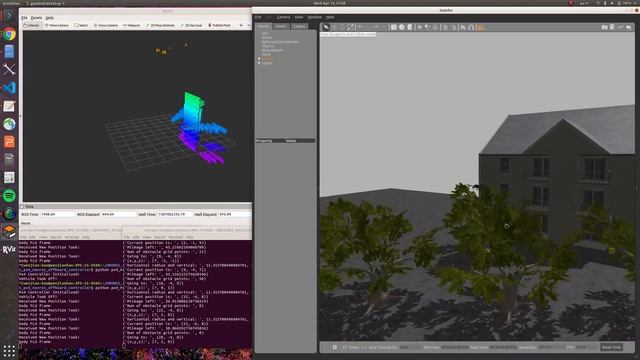This screenshot has width=640, height=360.
Task: Expand the Lights tree node
Action: point(259,63)
